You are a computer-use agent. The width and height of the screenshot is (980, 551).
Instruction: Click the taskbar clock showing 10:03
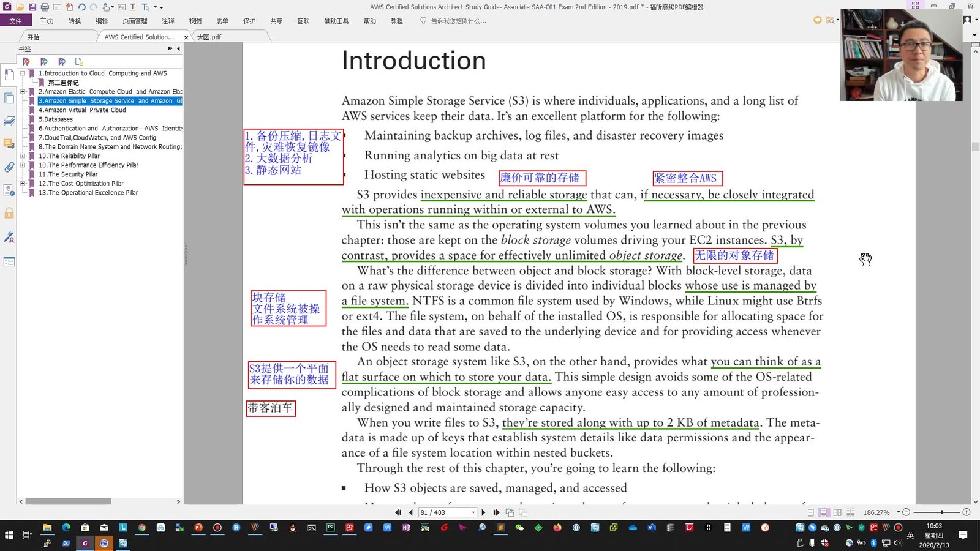(934, 535)
